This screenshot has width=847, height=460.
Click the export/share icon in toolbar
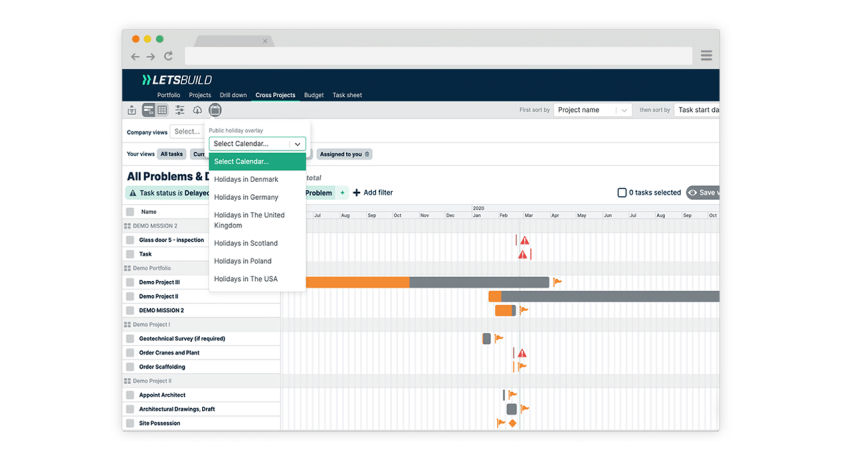(x=132, y=110)
